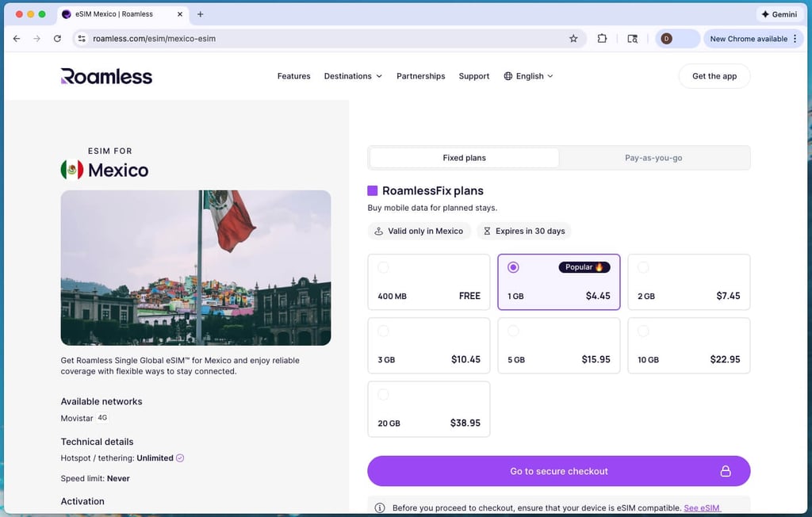This screenshot has width=812, height=517.
Task: Select the 20 GB $38.95 plan
Action: [429, 409]
